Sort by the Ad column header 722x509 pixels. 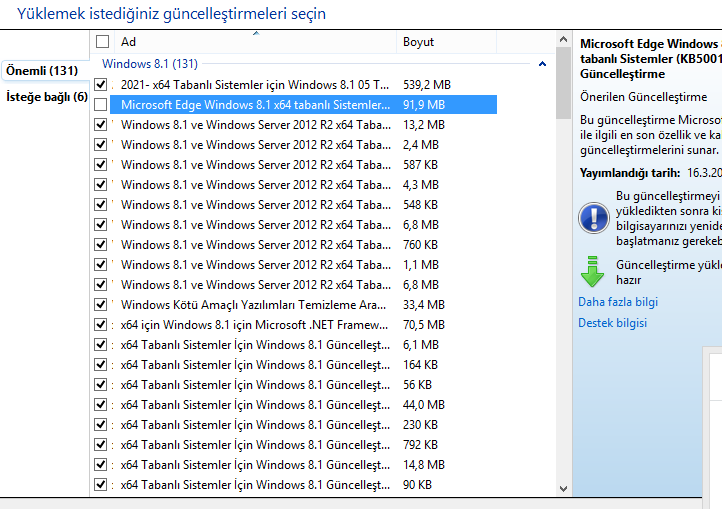pos(256,42)
